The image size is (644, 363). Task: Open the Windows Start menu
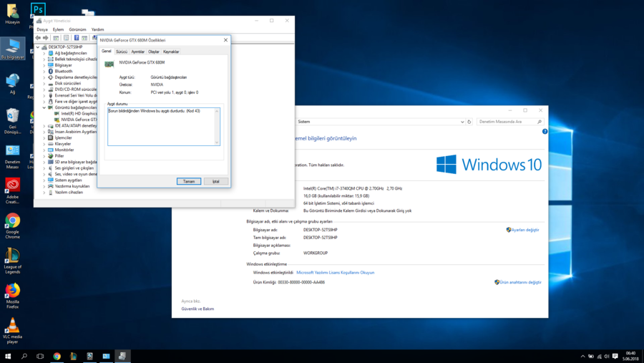[8, 356]
